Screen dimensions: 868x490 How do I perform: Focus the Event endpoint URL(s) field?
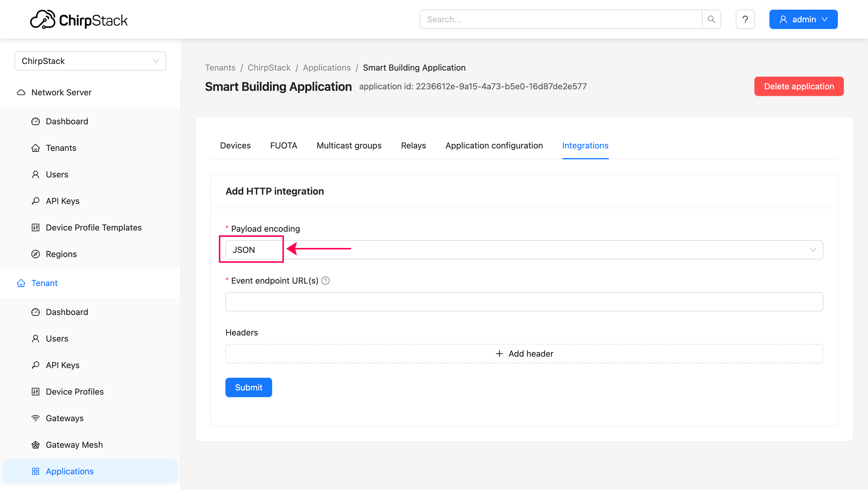click(x=524, y=302)
